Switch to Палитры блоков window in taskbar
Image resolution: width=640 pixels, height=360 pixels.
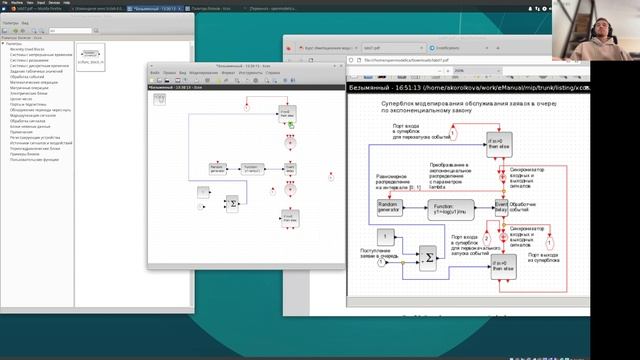(211, 8)
